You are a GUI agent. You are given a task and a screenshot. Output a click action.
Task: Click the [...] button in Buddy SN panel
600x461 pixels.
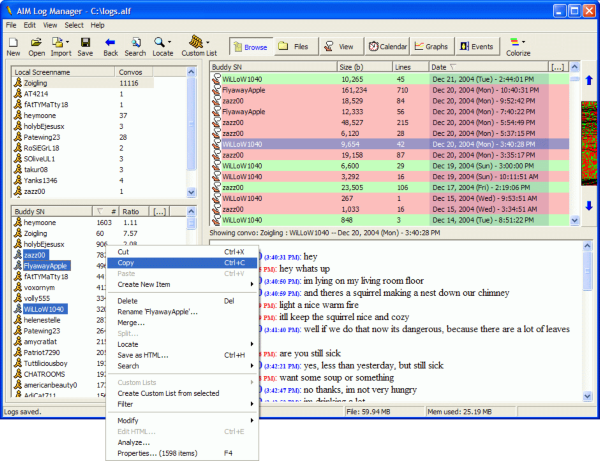point(159,212)
